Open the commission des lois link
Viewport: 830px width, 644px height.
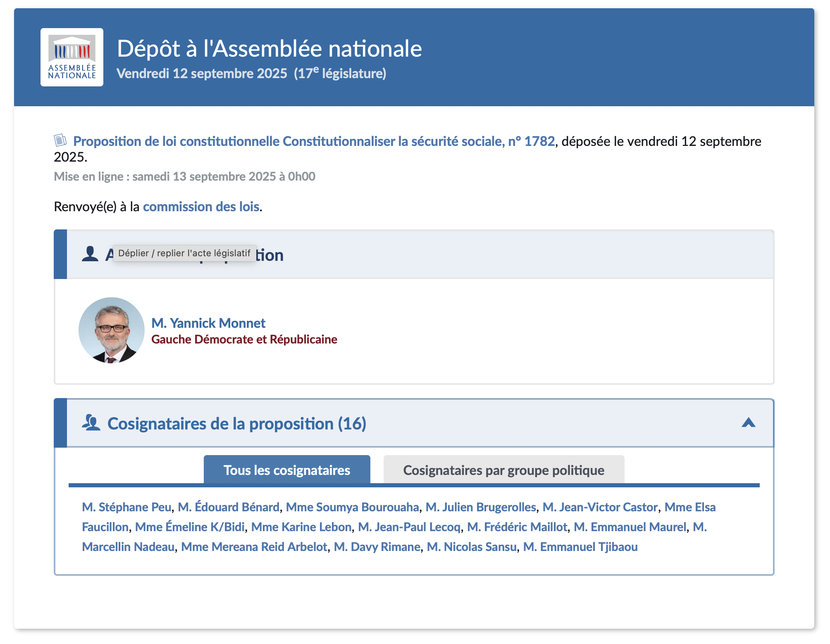[x=201, y=207]
